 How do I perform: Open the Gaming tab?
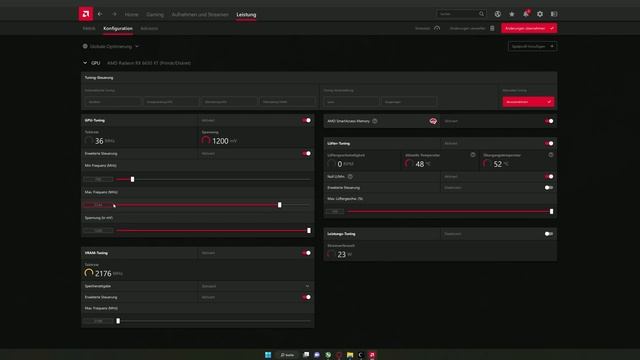[155, 14]
